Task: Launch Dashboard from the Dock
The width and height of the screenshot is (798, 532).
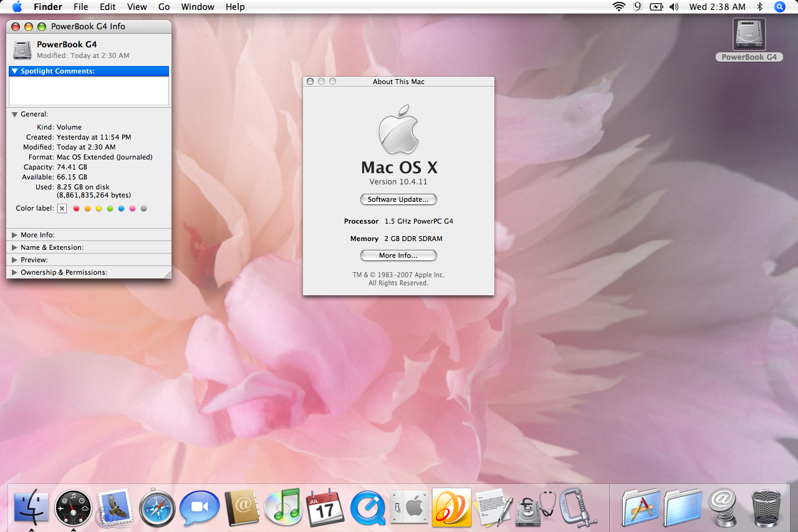Action: (x=74, y=508)
